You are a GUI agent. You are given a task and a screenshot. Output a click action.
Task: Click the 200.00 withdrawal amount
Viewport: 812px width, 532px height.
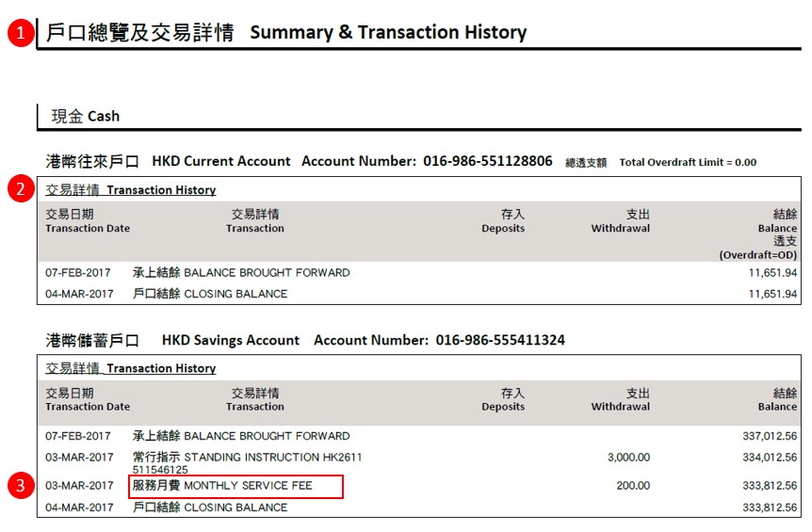[633, 486]
